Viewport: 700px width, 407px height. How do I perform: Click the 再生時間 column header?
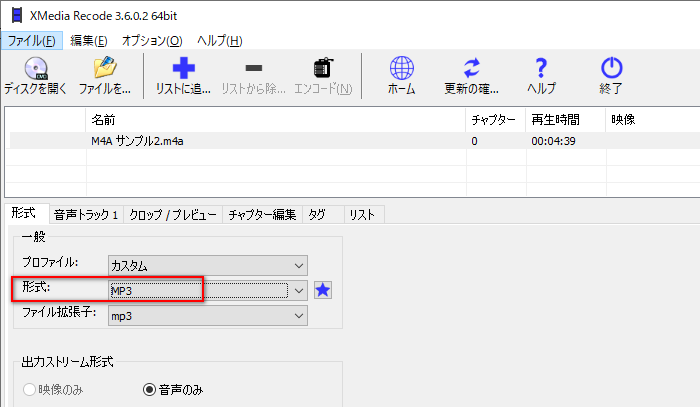(566, 120)
